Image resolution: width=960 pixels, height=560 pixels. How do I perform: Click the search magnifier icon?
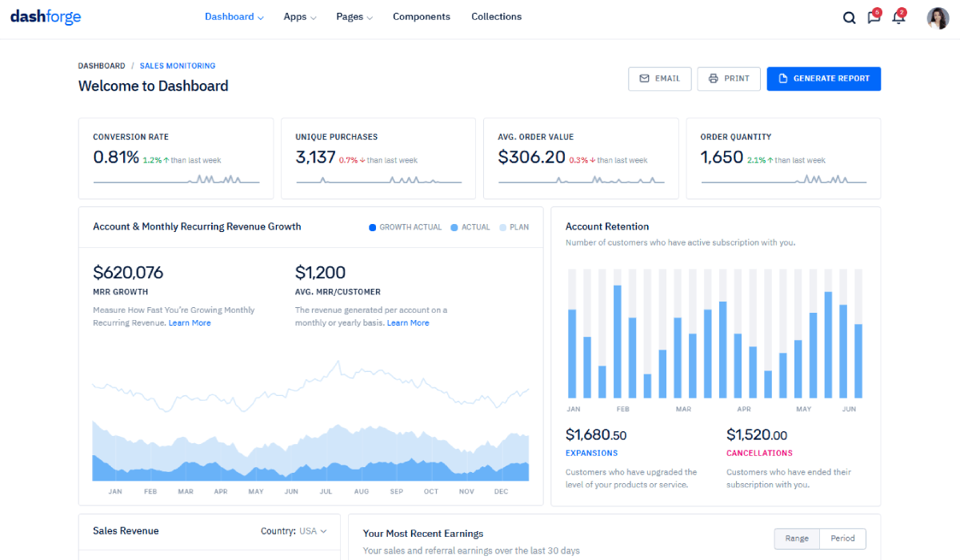point(849,18)
